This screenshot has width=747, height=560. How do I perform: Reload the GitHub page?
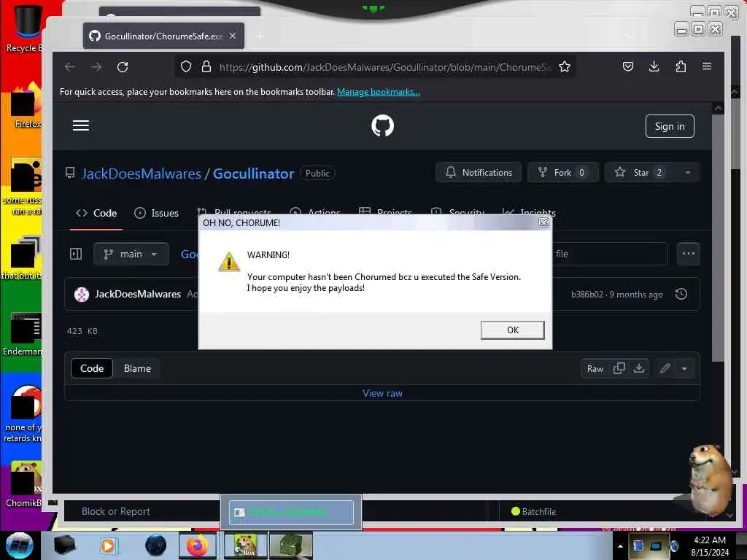[123, 66]
